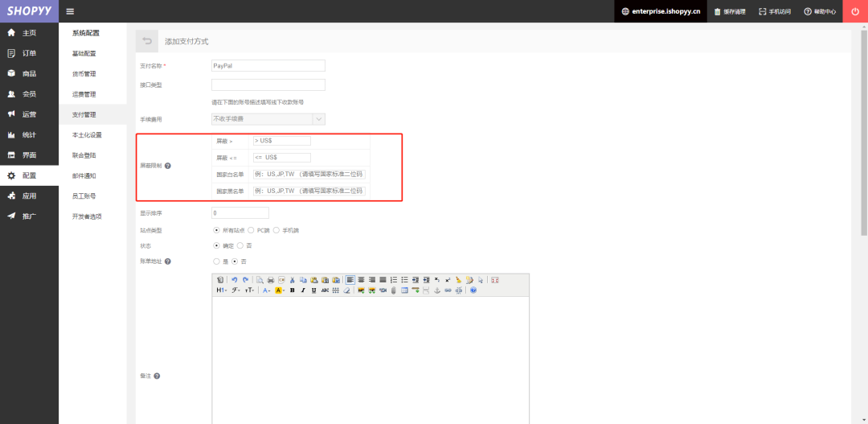
Task: Open text color picker dropdown
Action: click(x=266, y=290)
